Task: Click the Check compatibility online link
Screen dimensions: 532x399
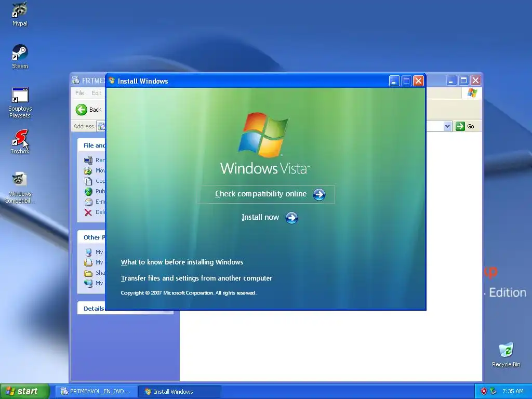Action: [261, 194]
